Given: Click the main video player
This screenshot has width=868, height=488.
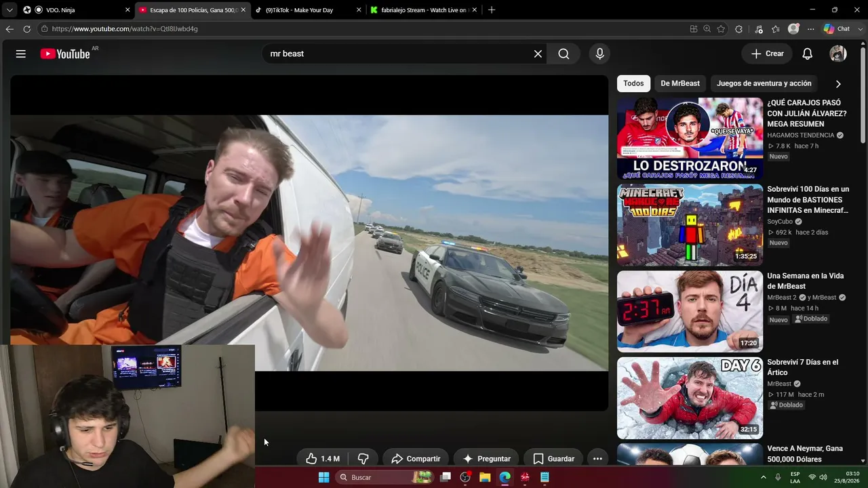Looking at the screenshot, I should pos(309,243).
